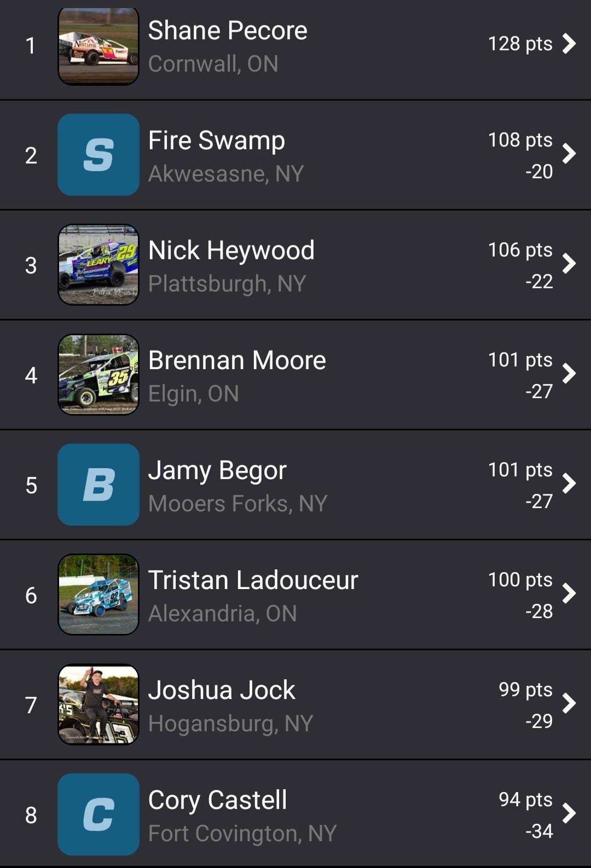Tap Cory Castell's blue C avatar
591x868 pixels.
click(x=99, y=814)
